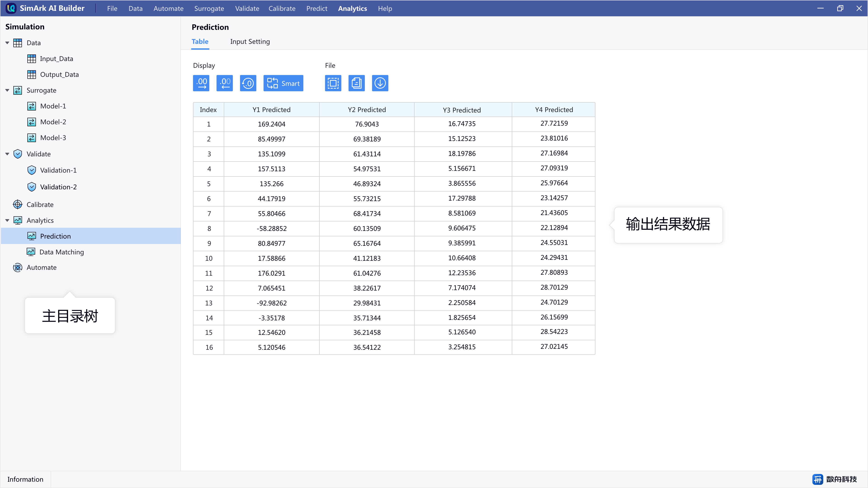The width and height of the screenshot is (868, 488).
Task: Collapse the Data tree node arrow
Action: [x=7, y=43]
